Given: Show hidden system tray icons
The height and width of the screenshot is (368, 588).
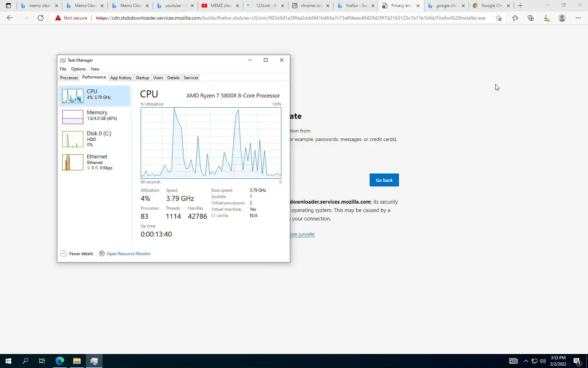Looking at the screenshot, I should pyautogui.click(x=526, y=361).
